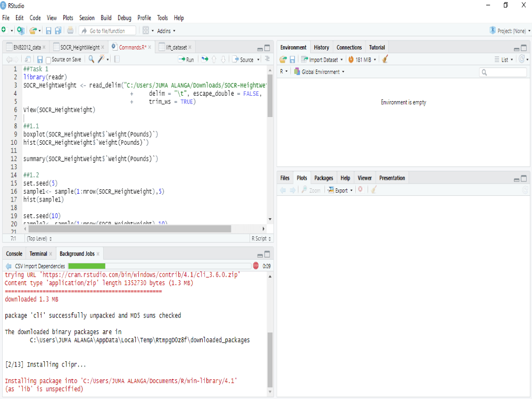Save current document with main toolbar icon
The height and width of the screenshot is (399, 532).
pyautogui.click(x=48, y=30)
